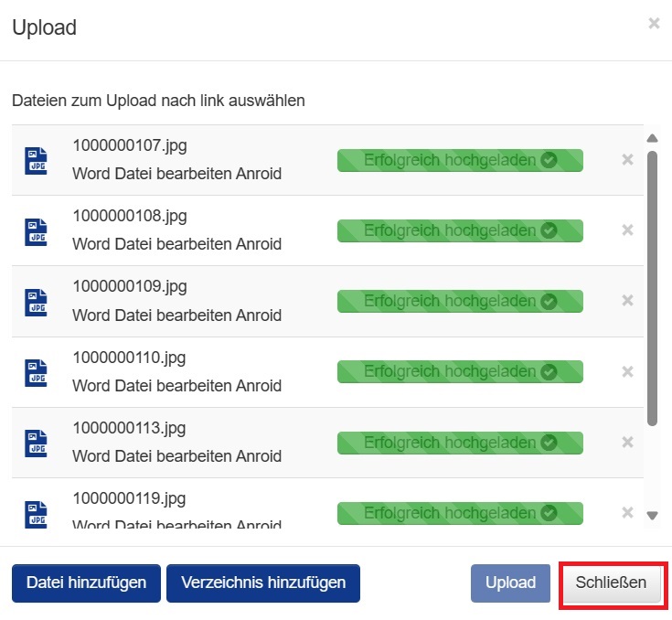Click the scrollbar up arrow of file list

tap(652, 138)
